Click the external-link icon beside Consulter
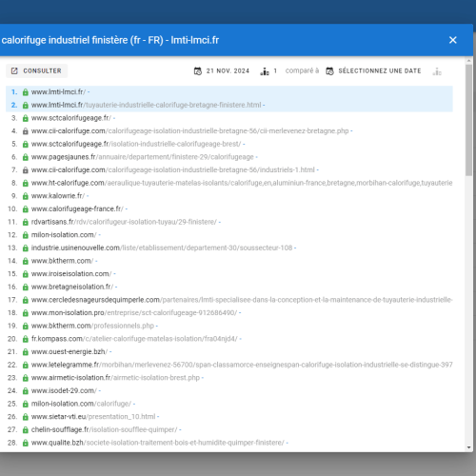 (x=14, y=70)
